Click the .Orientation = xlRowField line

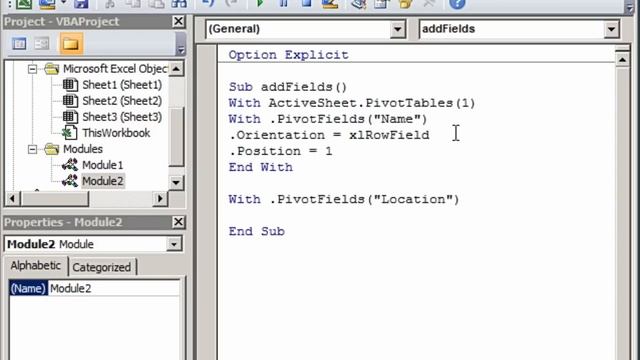click(x=329, y=135)
